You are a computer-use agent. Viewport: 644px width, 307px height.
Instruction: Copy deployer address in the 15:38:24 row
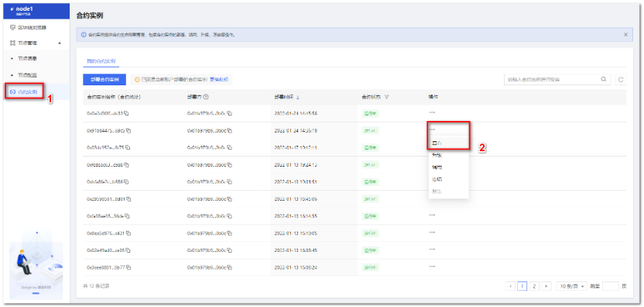point(230,267)
